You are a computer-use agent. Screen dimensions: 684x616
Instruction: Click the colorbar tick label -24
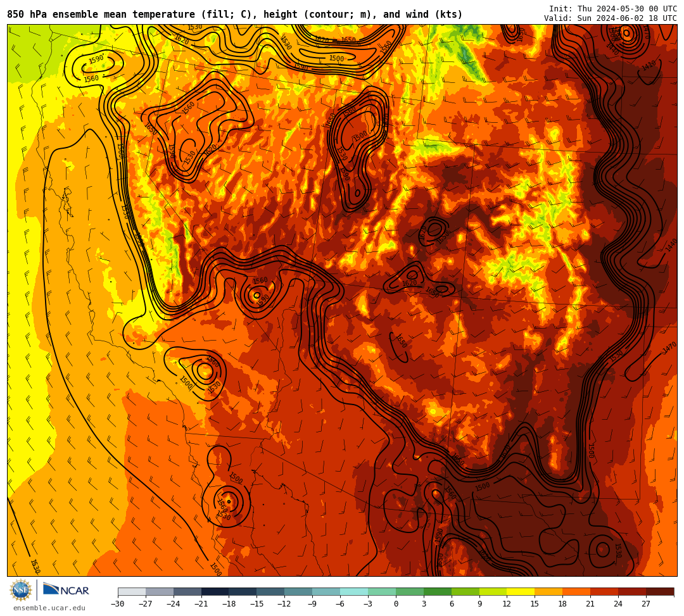pos(174,604)
